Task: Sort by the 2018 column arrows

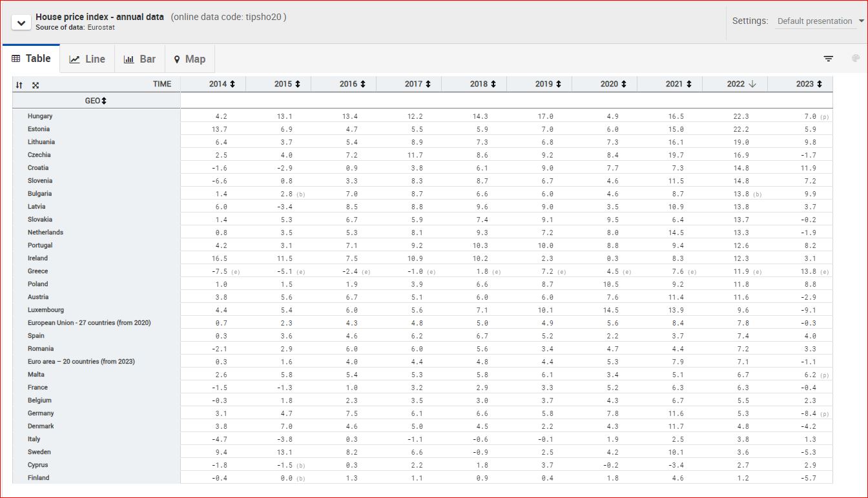Action: coord(493,84)
